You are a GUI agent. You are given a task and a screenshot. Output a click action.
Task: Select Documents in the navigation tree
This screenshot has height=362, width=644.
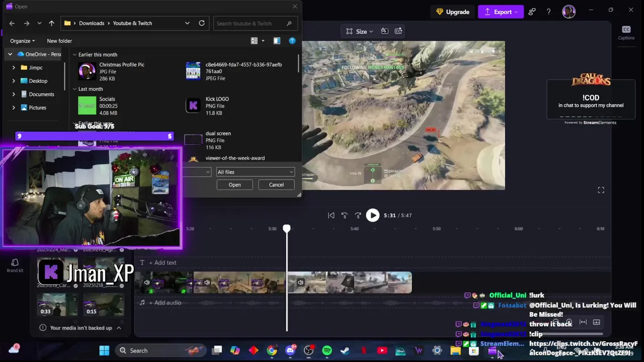pyautogui.click(x=41, y=94)
